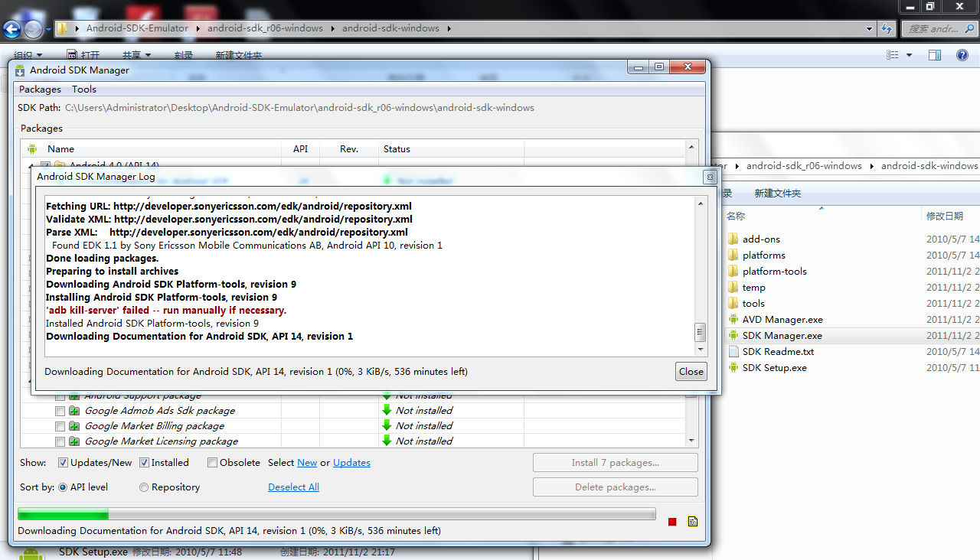This screenshot has width=980, height=560.
Task: Uncheck the Updates/New checkbox
Action: (63, 463)
